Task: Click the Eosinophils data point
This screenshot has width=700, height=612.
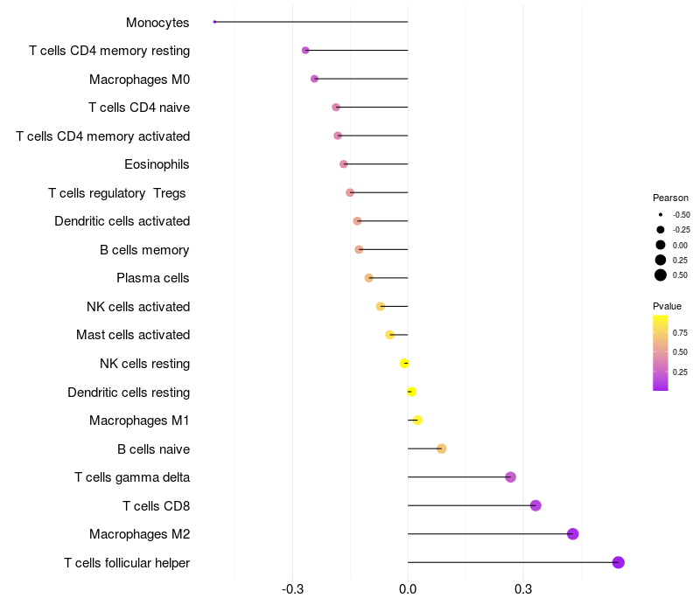Action: 344,164
